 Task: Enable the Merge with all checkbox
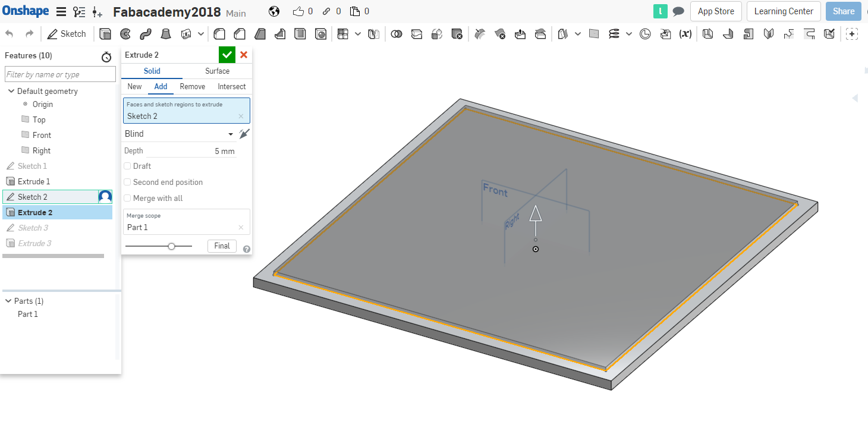tap(127, 198)
